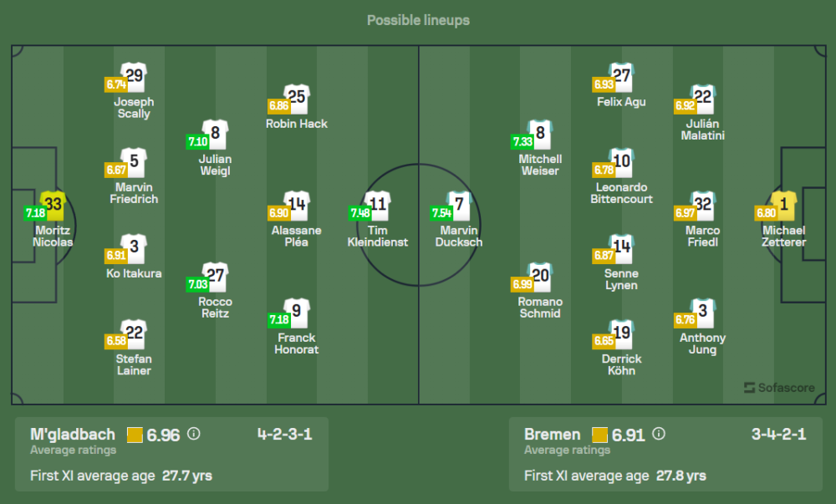Viewport: 836px width, 504px height.
Task: Open Romano Schmid's player name link
Action: [x=540, y=307]
